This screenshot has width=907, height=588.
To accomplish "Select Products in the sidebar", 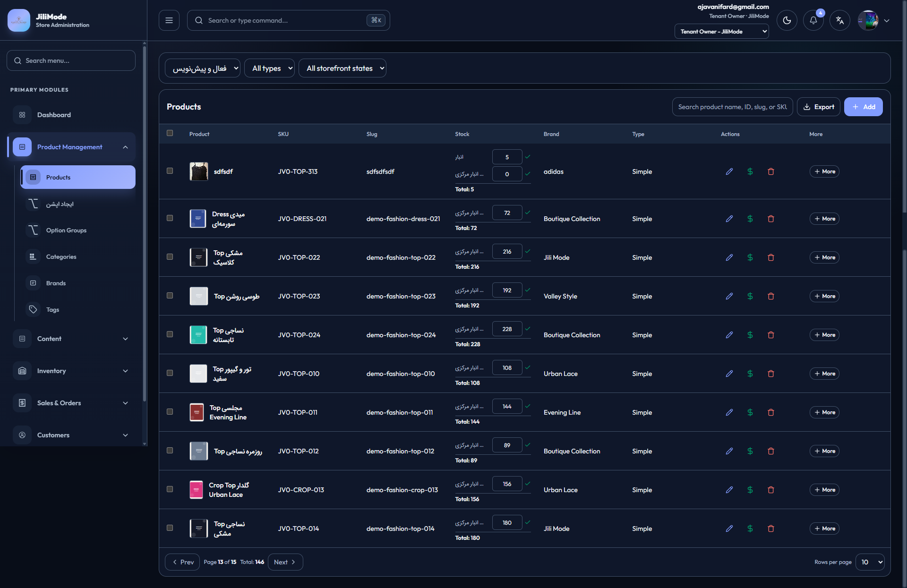I will point(78,177).
